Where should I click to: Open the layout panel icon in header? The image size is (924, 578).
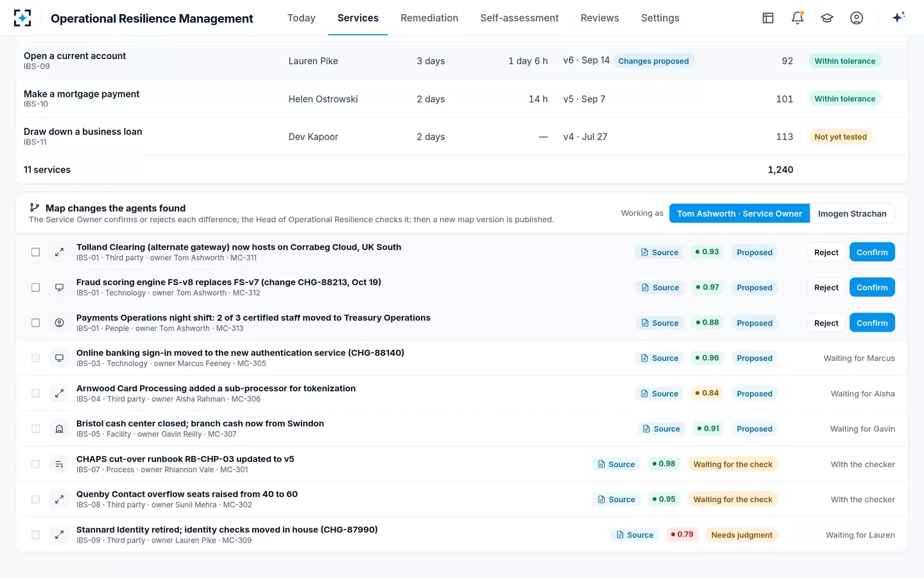pyautogui.click(x=768, y=18)
